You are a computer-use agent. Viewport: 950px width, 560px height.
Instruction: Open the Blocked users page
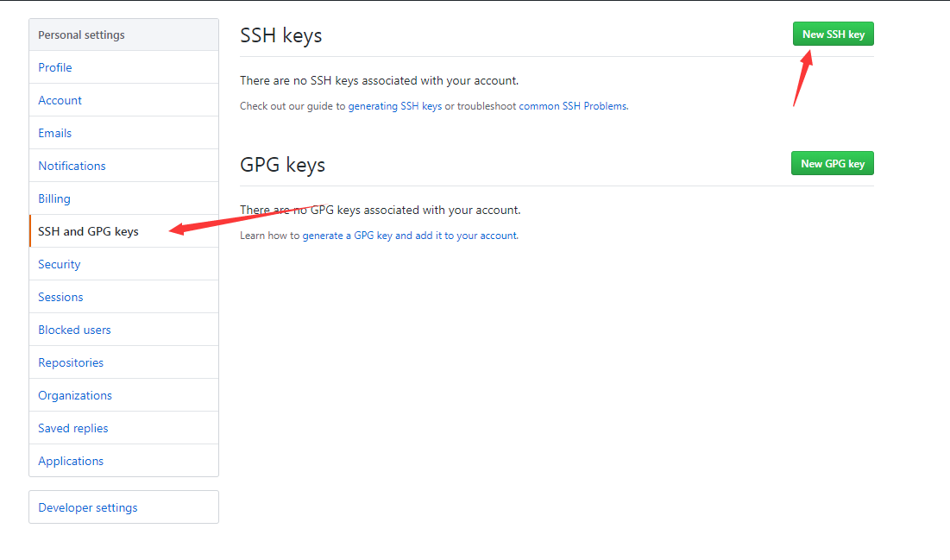74,330
